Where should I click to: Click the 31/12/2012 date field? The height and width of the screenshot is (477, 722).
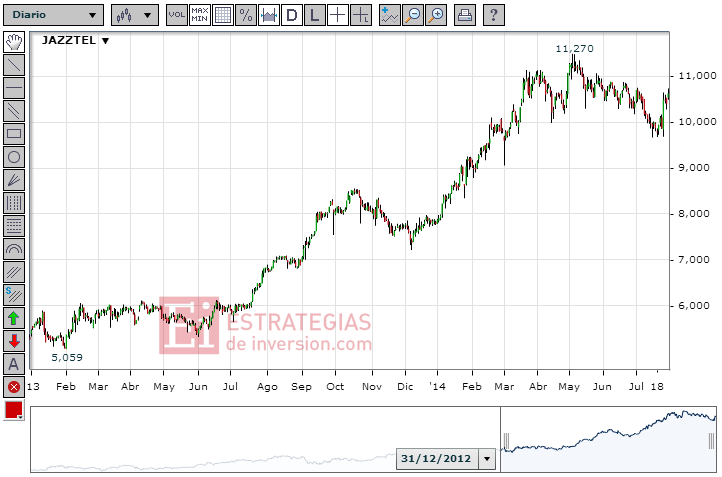coord(437,459)
